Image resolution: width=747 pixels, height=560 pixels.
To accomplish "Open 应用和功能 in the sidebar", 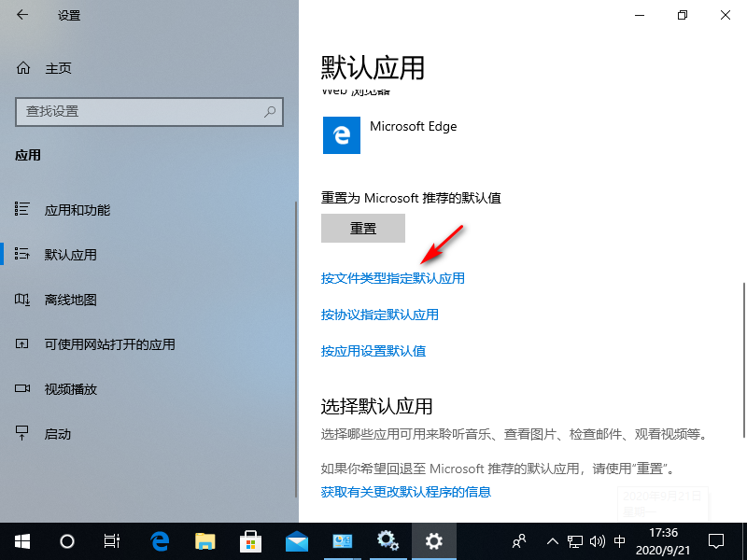I will [x=77, y=210].
